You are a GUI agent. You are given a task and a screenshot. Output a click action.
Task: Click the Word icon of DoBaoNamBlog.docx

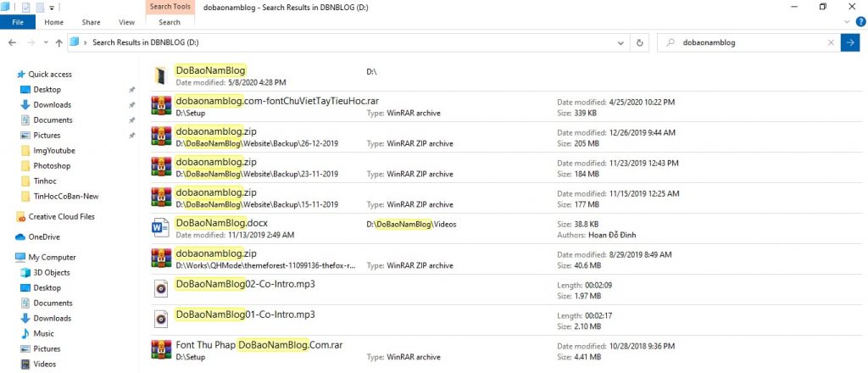click(161, 228)
